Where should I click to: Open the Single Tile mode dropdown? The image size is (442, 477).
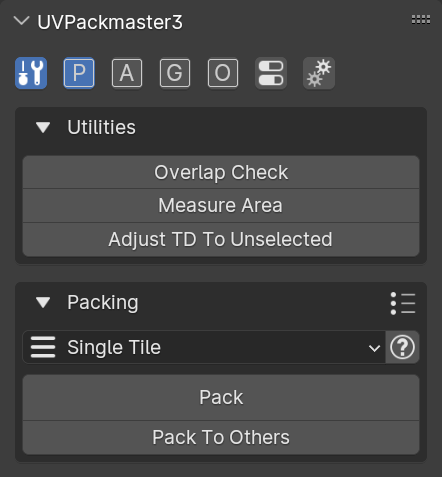[x=204, y=347]
